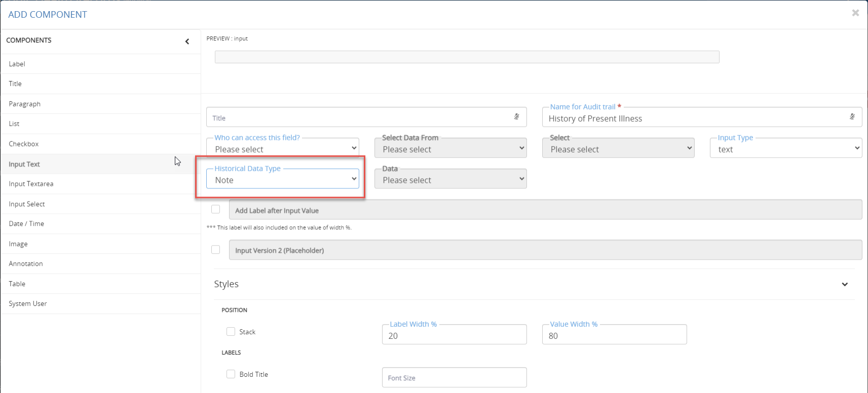Pick the System User component
The width and height of the screenshot is (868, 393).
28,304
